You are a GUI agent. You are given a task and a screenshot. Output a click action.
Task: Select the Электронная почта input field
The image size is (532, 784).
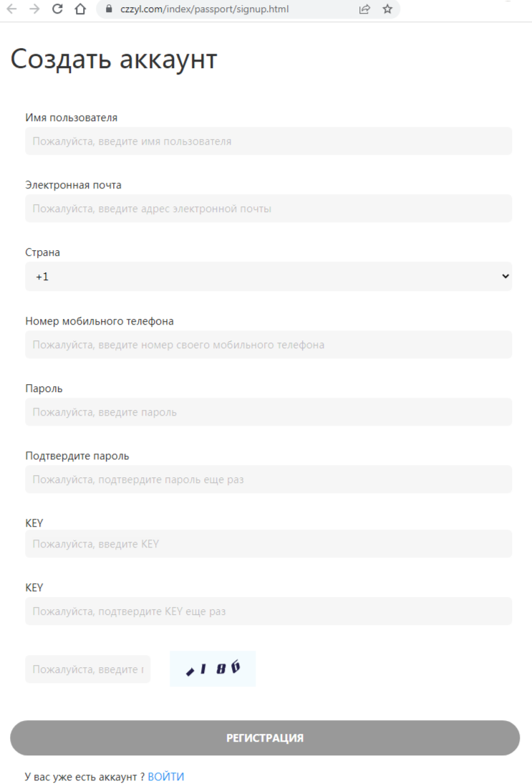coord(269,209)
